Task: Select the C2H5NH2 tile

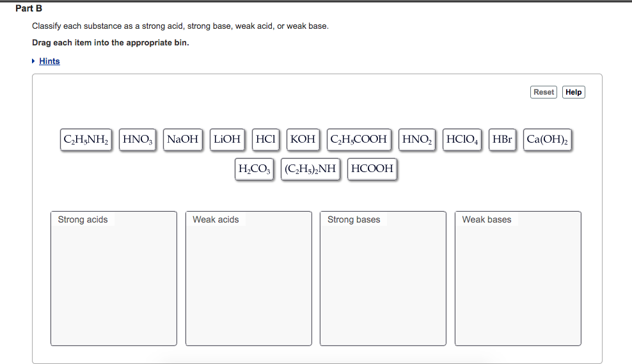Action: 86,139
